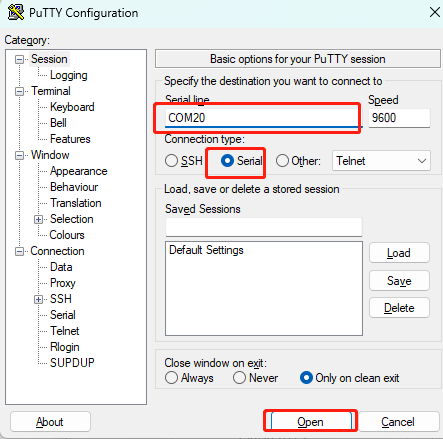
Task: Click the Speed 9600 field
Action: click(399, 118)
